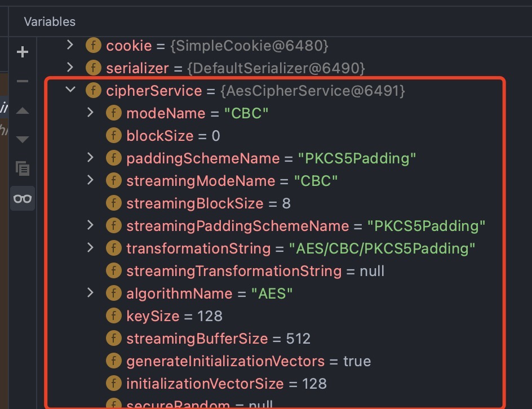Open the Variables tab
This screenshot has height=409, width=532.
(x=50, y=22)
